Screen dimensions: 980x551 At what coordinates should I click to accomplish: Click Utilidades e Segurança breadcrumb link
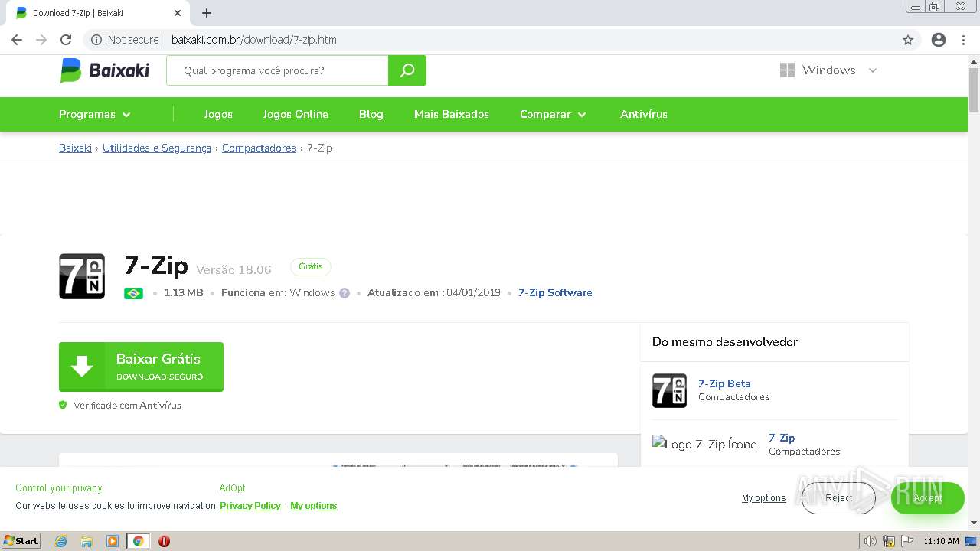point(157,148)
